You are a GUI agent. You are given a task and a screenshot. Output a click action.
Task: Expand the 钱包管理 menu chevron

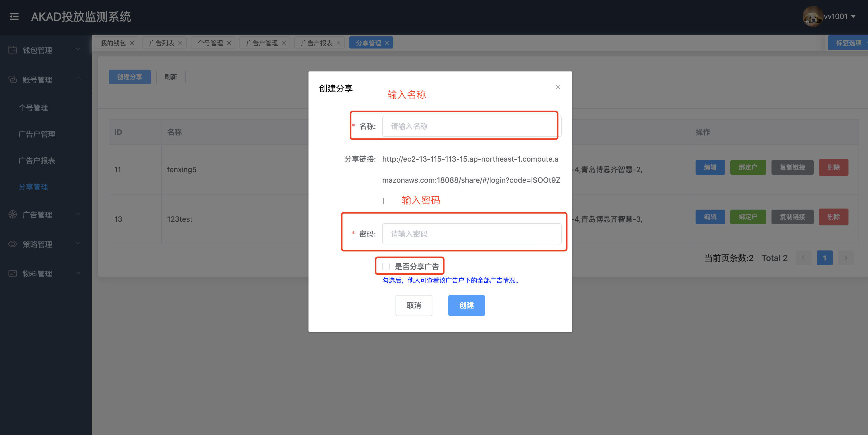78,49
